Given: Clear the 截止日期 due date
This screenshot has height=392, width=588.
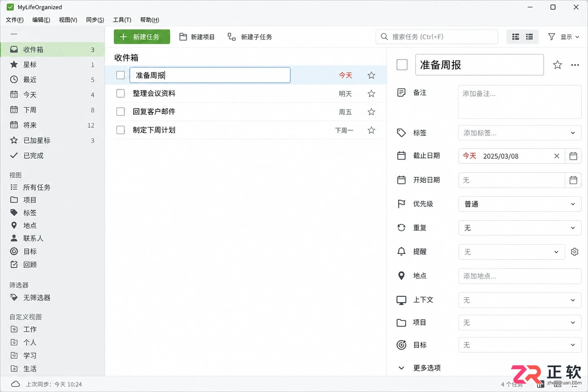Looking at the screenshot, I should [x=557, y=156].
